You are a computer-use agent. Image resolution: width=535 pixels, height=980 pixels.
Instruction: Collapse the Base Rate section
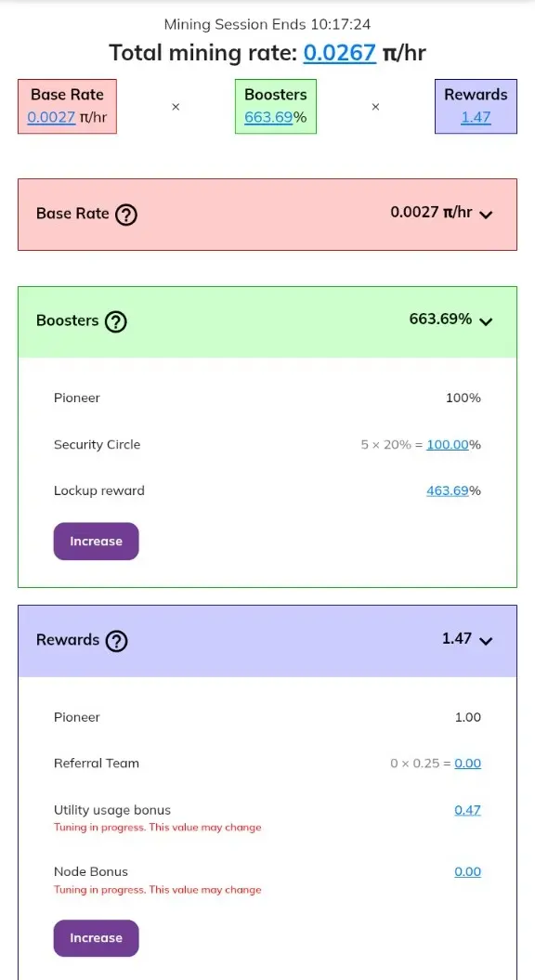pos(486,216)
